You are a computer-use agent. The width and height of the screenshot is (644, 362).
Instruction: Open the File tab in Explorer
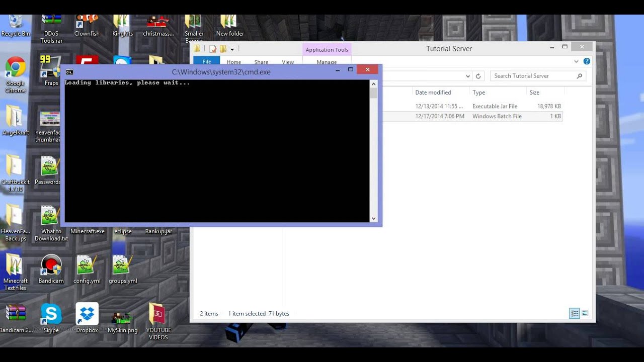point(206,62)
